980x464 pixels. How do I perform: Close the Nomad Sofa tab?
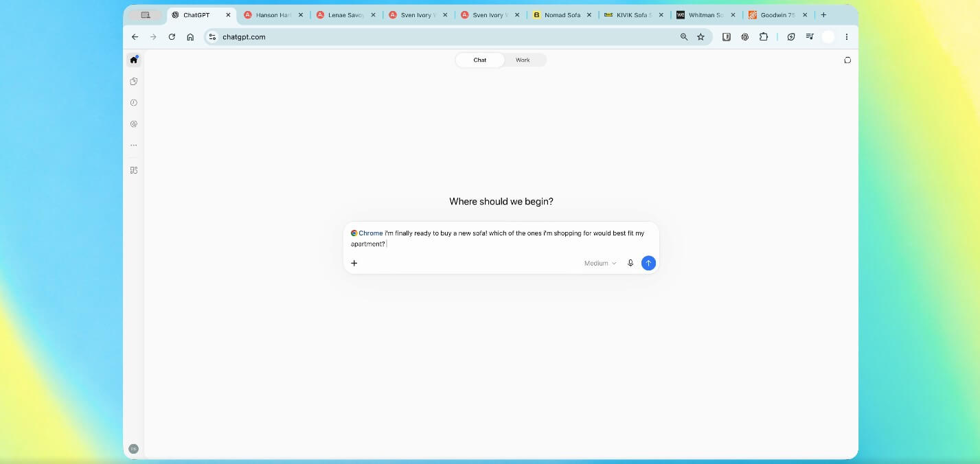tap(589, 14)
